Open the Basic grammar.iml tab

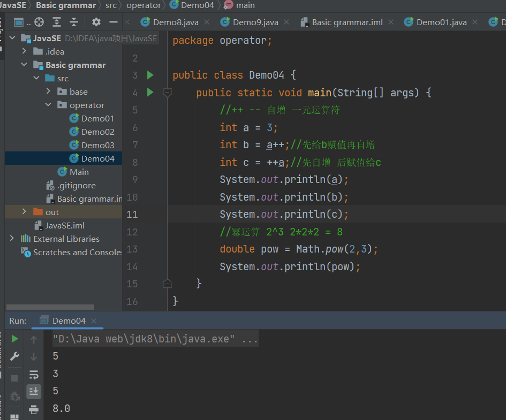(x=347, y=22)
